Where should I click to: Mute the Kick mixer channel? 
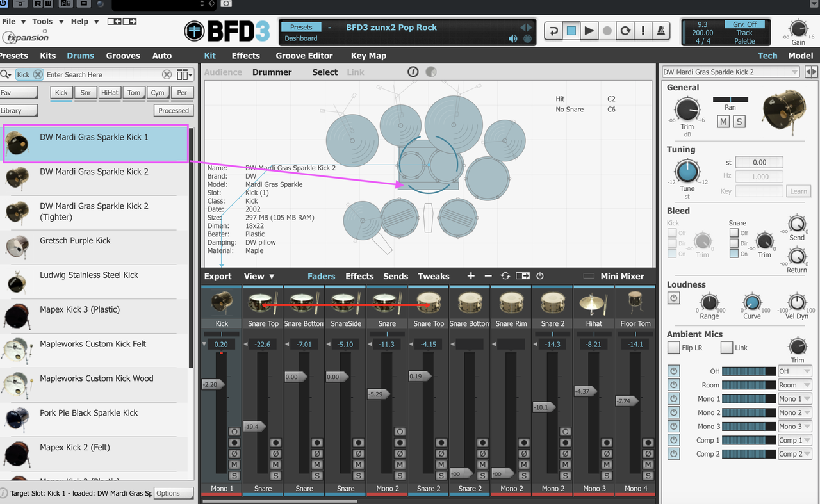[x=234, y=464]
